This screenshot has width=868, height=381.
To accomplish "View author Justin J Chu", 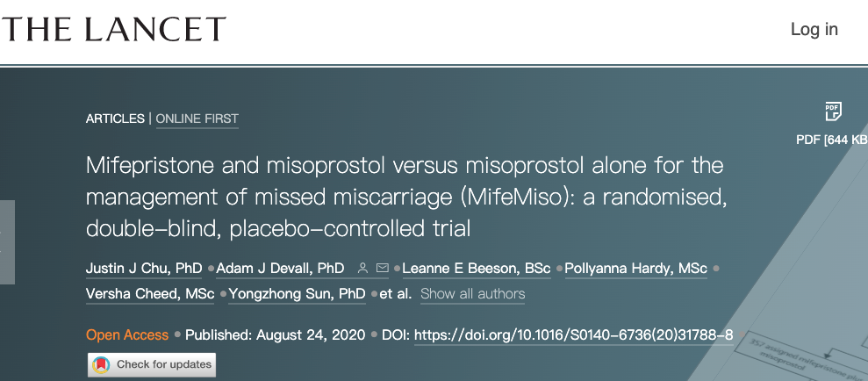I will [144, 269].
